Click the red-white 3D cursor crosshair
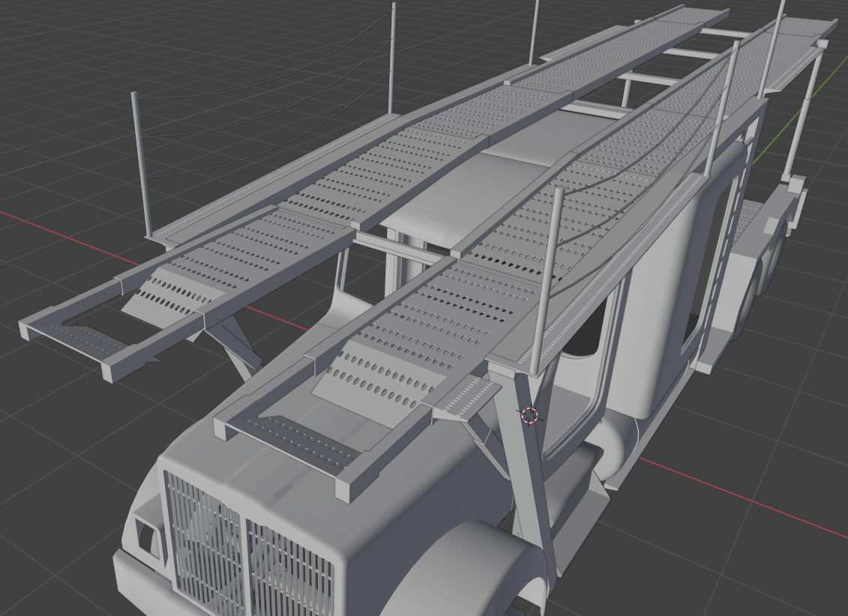Viewport: 848px width, 616px height. pos(530,415)
